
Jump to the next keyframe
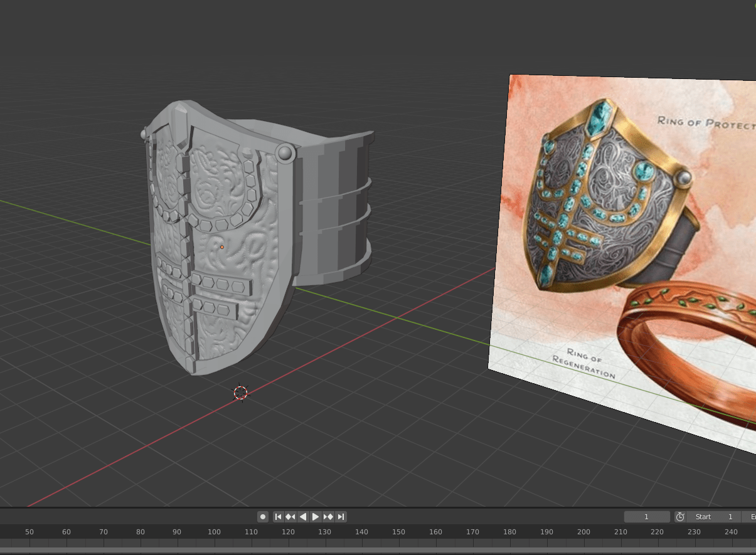(x=328, y=517)
